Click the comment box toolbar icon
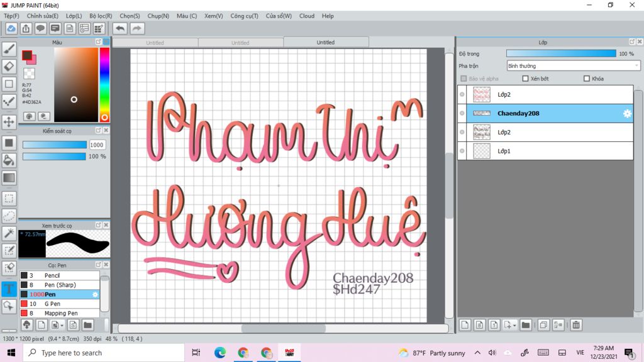The image size is (644, 362). 55,28
